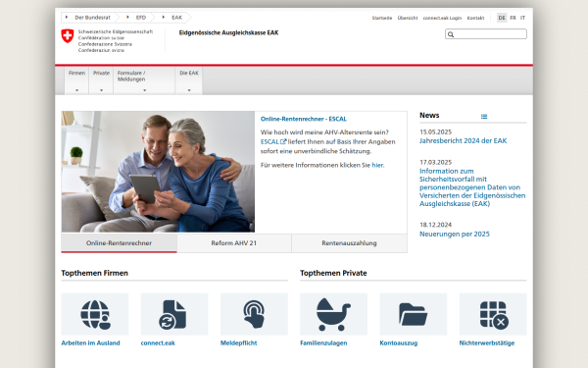Click the couple with tablet banner image

[158, 172]
